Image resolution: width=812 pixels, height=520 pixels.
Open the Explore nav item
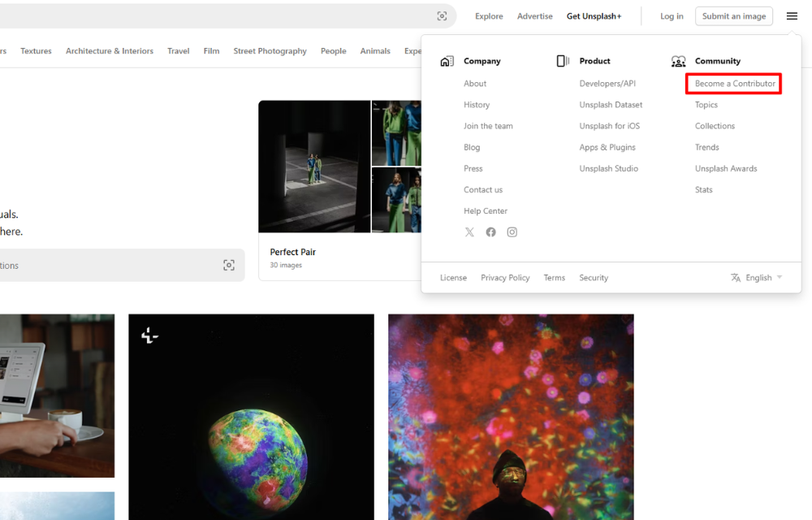coord(489,16)
